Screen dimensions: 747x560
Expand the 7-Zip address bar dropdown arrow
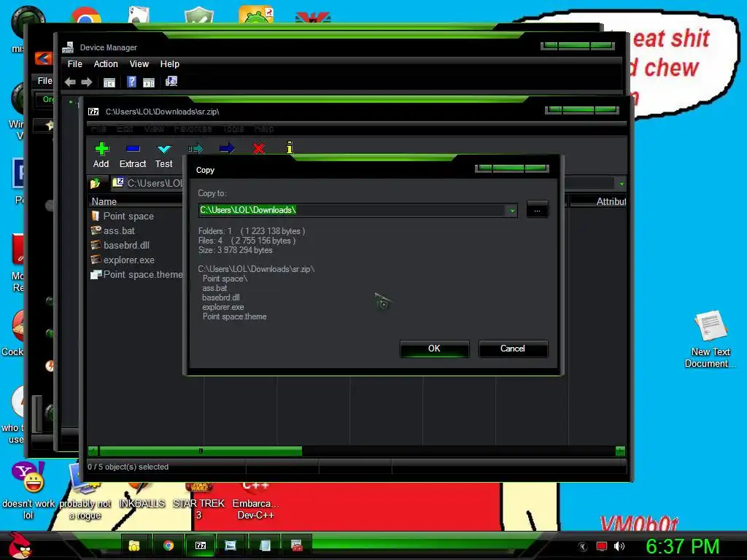point(622,184)
